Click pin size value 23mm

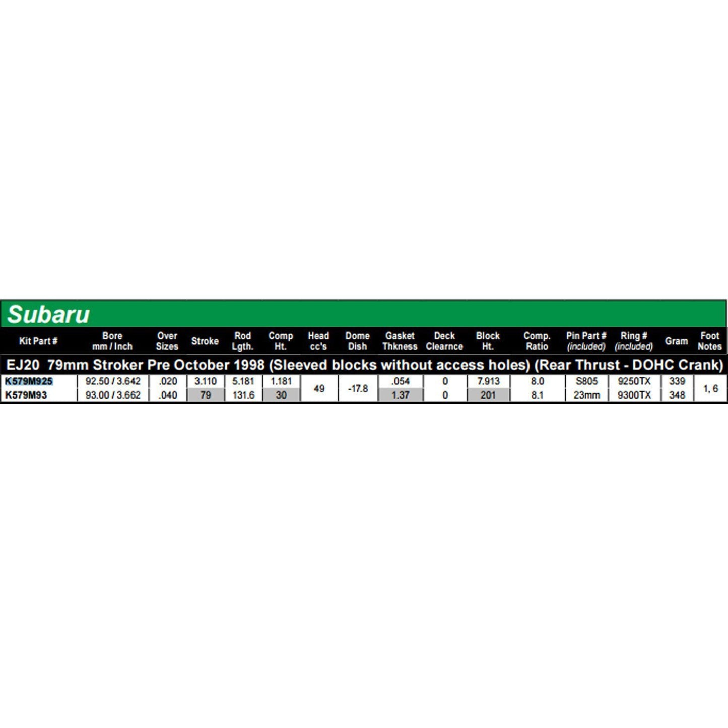pos(587,395)
